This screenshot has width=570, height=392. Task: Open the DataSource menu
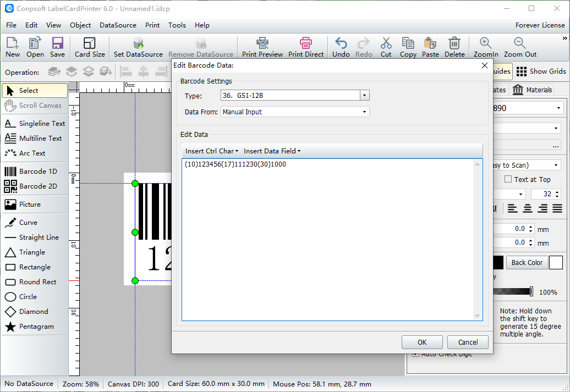coord(118,25)
